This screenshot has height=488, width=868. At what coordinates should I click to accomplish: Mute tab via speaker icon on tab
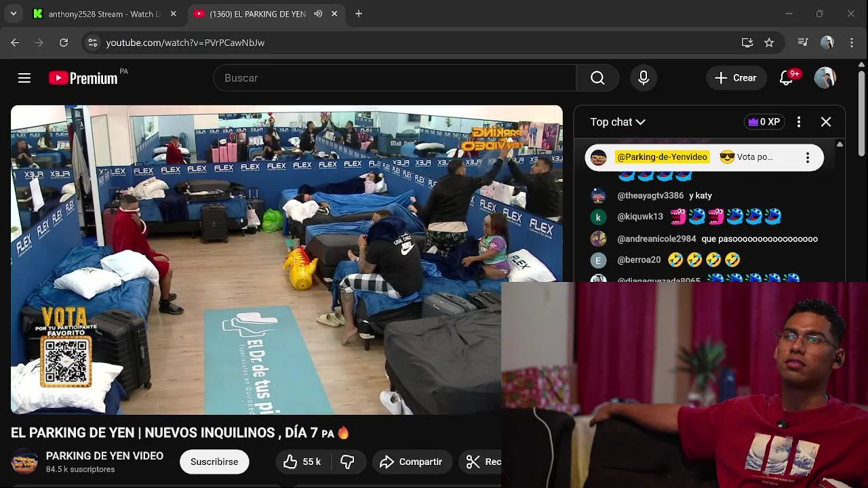[x=318, y=14]
